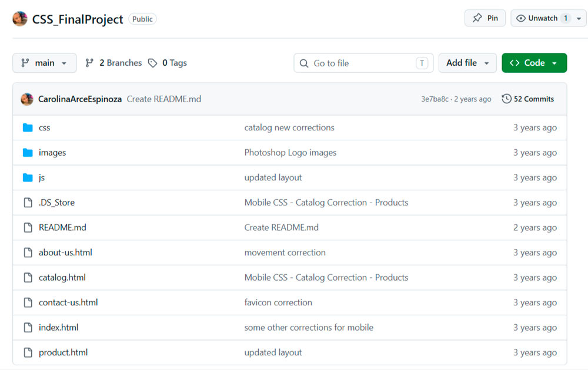Click the README.md file icon
The width and height of the screenshot is (588, 370).
28,227
